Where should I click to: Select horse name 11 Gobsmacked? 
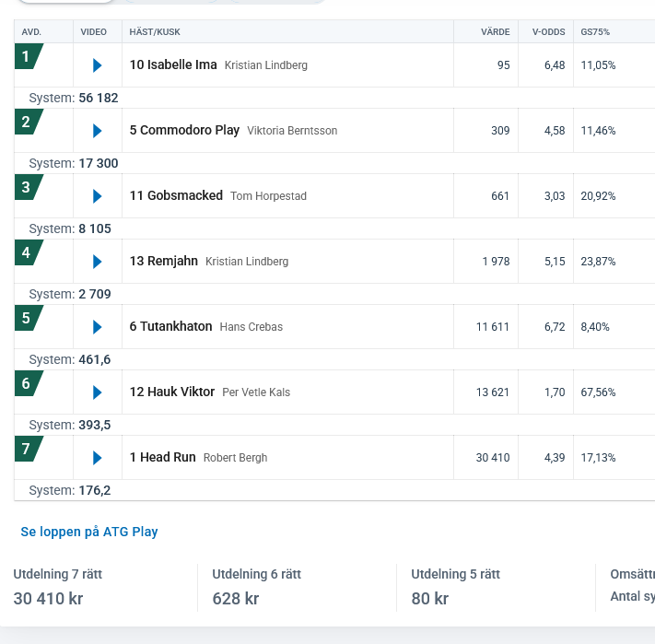click(x=176, y=196)
